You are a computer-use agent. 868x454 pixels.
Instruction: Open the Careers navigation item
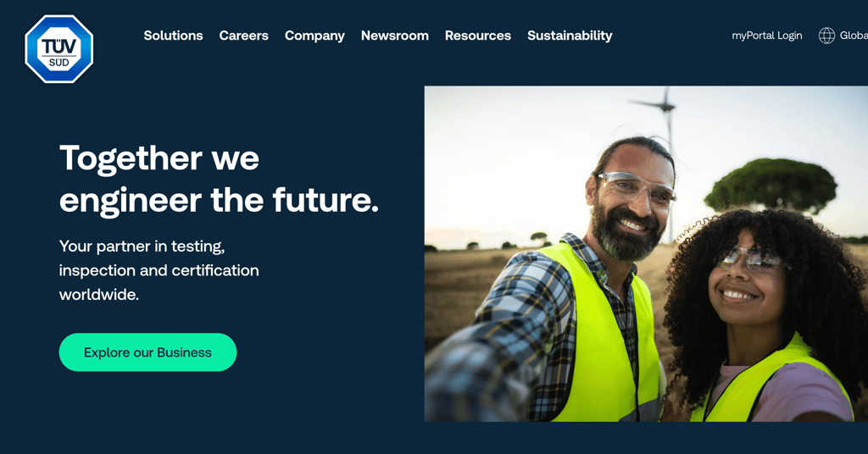click(243, 36)
